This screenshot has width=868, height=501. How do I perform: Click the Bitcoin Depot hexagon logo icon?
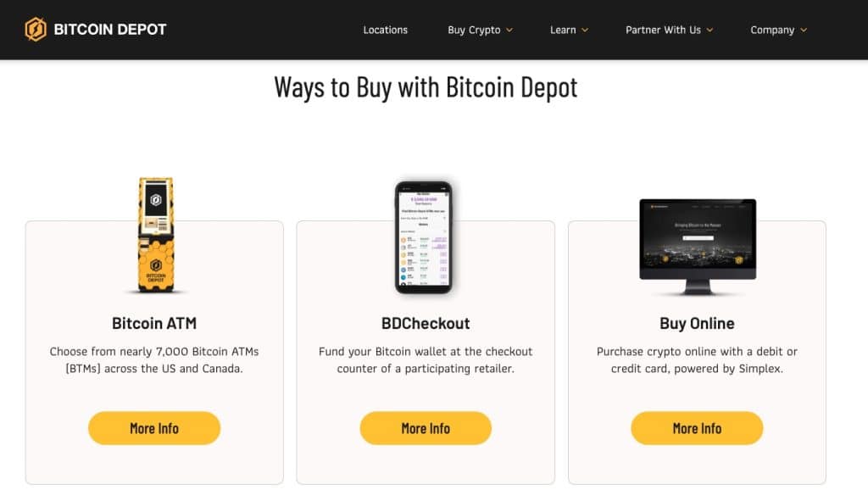tap(36, 30)
